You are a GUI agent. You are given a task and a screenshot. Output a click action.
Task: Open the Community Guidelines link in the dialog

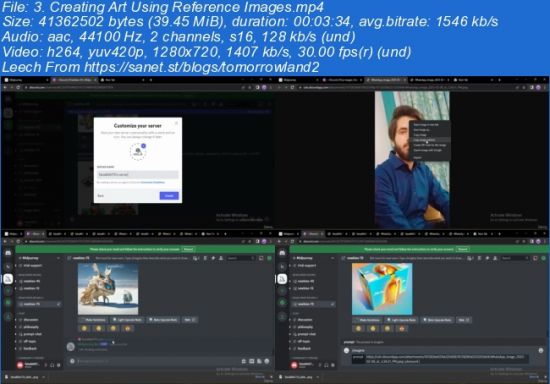coord(153,182)
